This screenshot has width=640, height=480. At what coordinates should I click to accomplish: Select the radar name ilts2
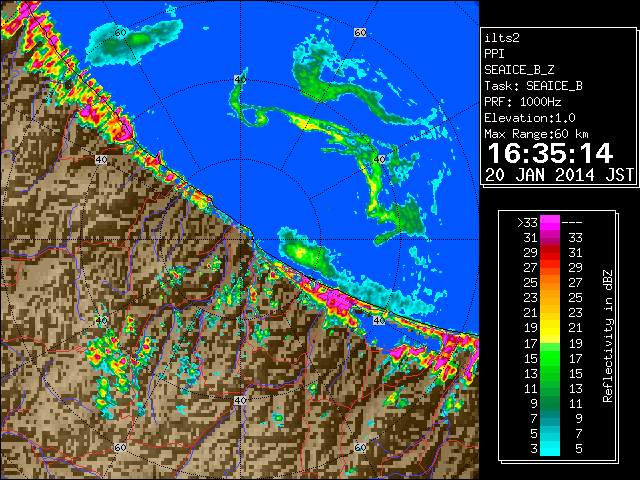point(502,38)
